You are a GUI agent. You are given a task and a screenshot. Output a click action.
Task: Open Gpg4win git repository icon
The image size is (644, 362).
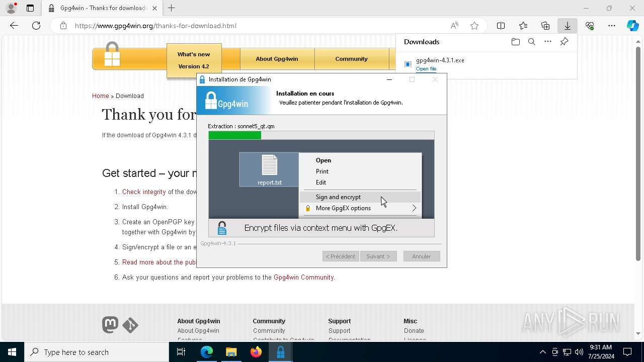[x=130, y=325]
